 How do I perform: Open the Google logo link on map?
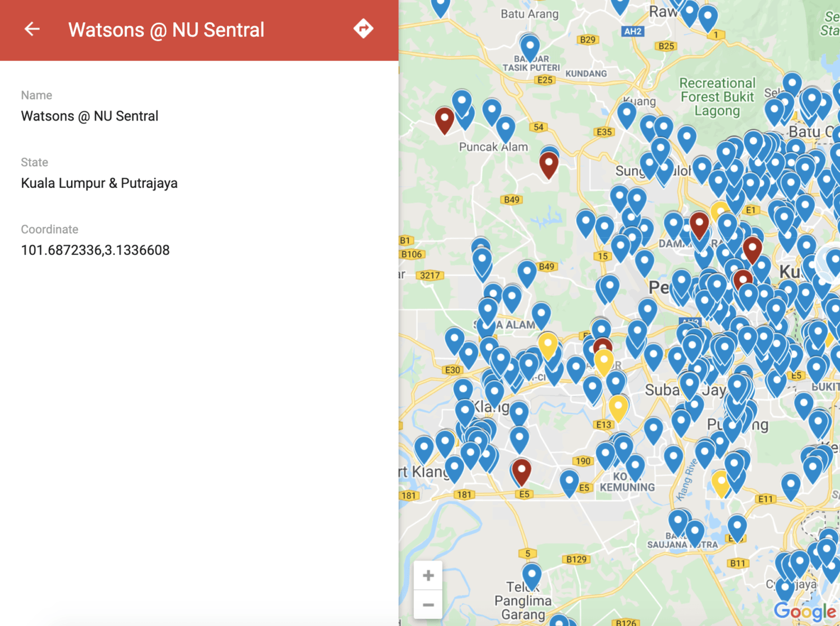805,612
